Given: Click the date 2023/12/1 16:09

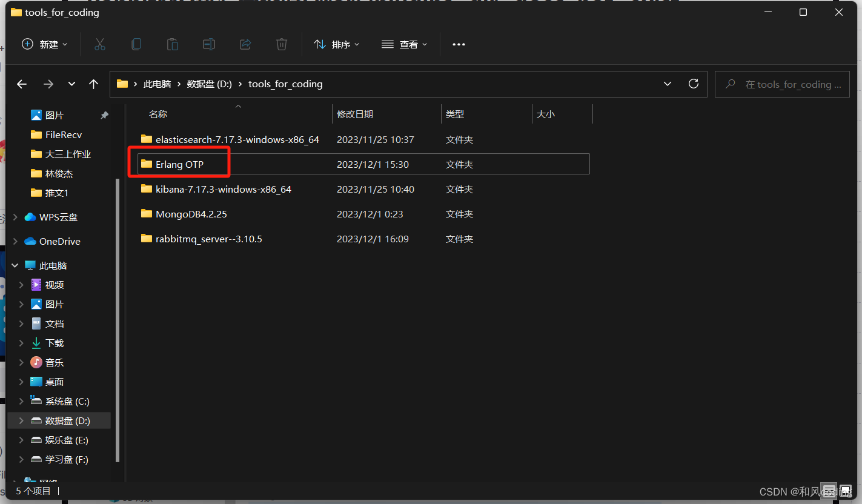Looking at the screenshot, I should (x=373, y=239).
